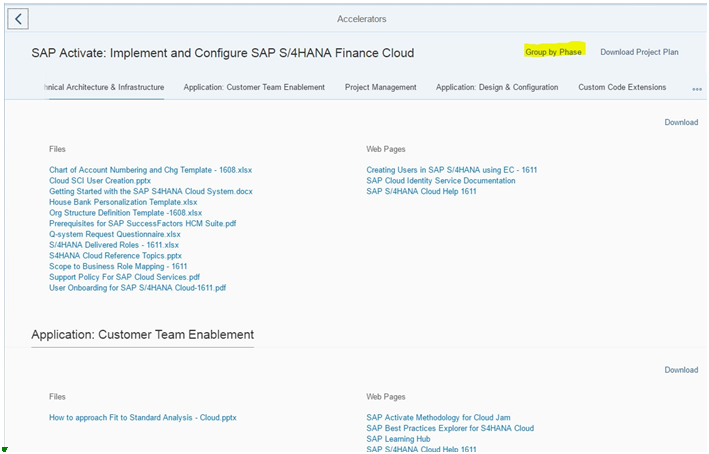The height and width of the screenshot is (454, 709).
Task: Open Cloud SCI User Creation.pptx
Action: point(99,180)
